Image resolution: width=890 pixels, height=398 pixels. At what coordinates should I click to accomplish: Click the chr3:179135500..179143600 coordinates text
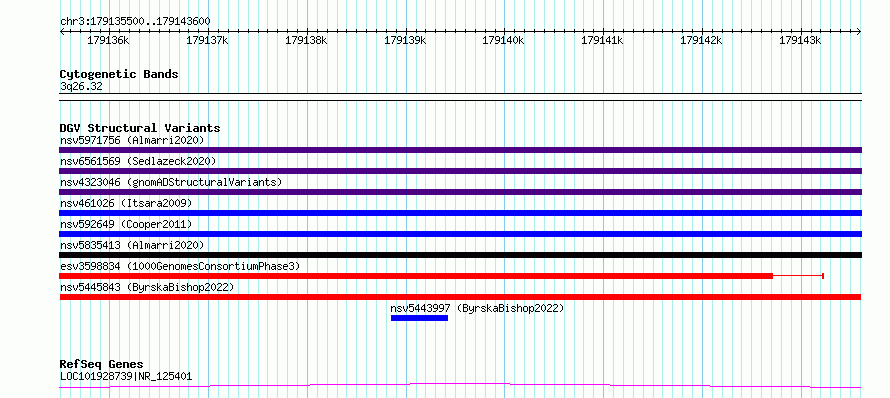tap(135, 22)
